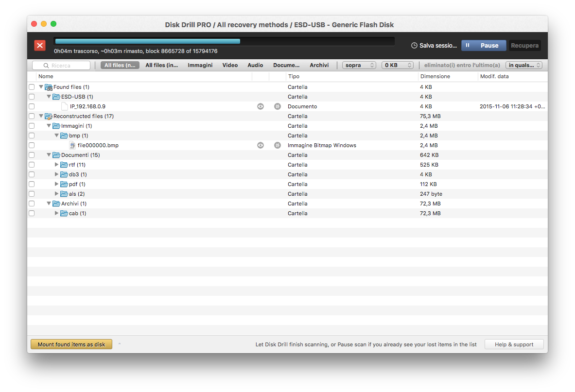The height and width of the screenshot is (392, 575).
Task: Expand the rtf folder
Action: 56,165
